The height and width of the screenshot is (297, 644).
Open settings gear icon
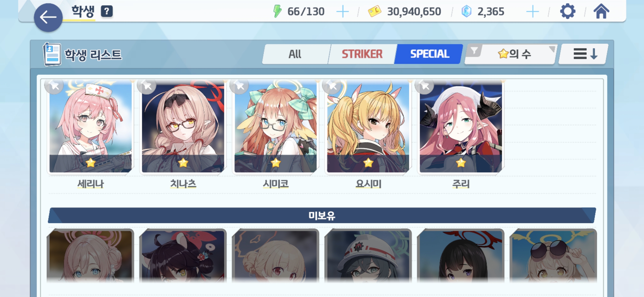point(567,12)
